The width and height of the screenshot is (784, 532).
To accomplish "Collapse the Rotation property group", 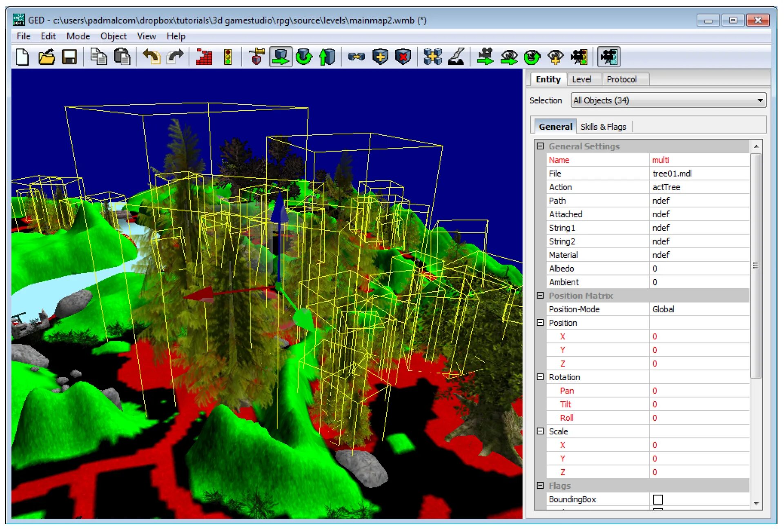I will (x=540, y=377).
